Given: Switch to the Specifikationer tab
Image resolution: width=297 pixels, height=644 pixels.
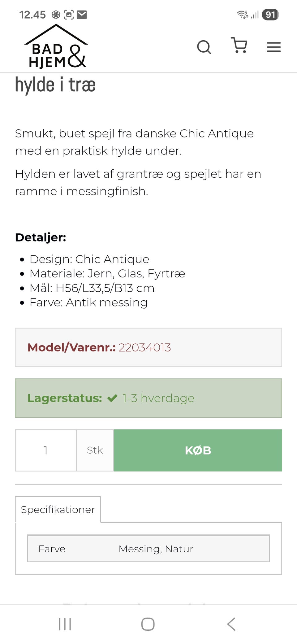Looking at the screenshot, I should (x=58, y=509).
